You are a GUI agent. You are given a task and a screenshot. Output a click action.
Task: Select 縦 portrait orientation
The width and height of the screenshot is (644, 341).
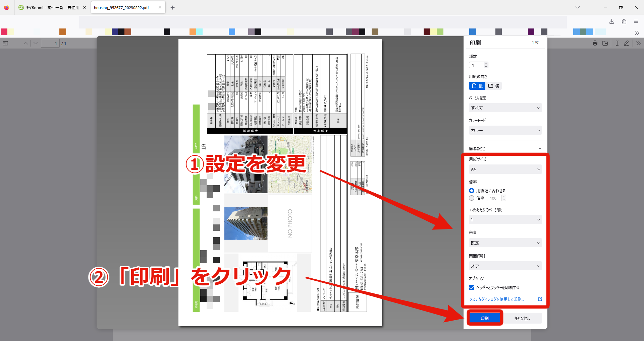(x=477, y=86)
